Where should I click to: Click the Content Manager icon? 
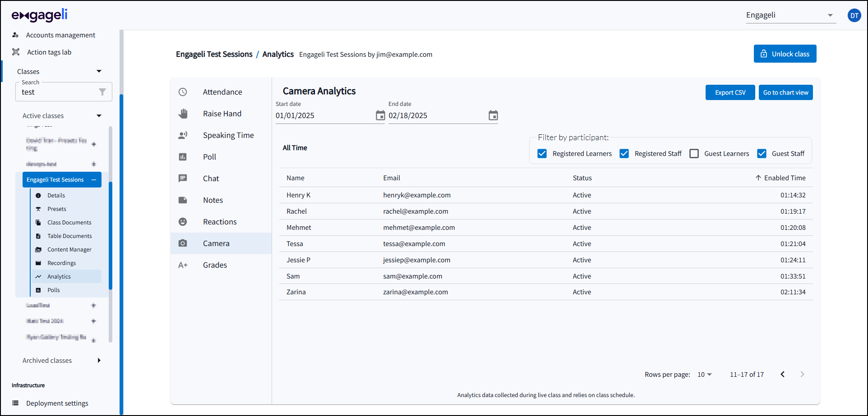click(x=38, y=250)
